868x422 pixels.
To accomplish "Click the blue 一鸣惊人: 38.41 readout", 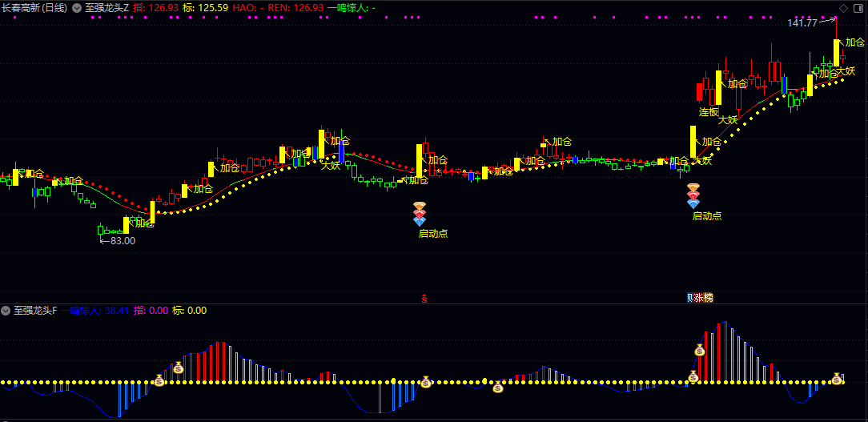I will coord(94,310).
